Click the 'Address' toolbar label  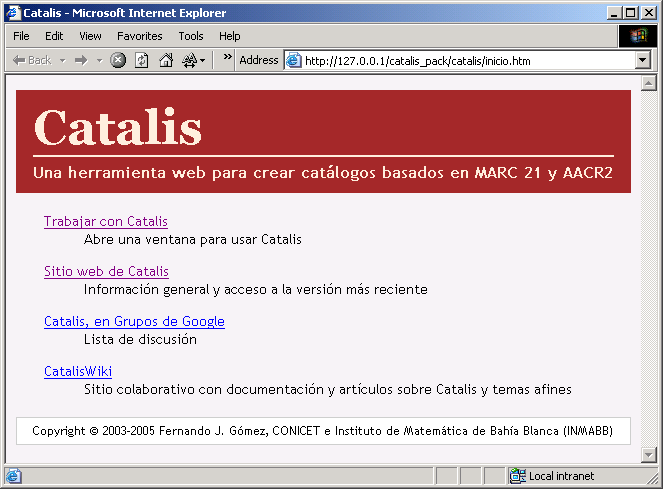(259, 60)
